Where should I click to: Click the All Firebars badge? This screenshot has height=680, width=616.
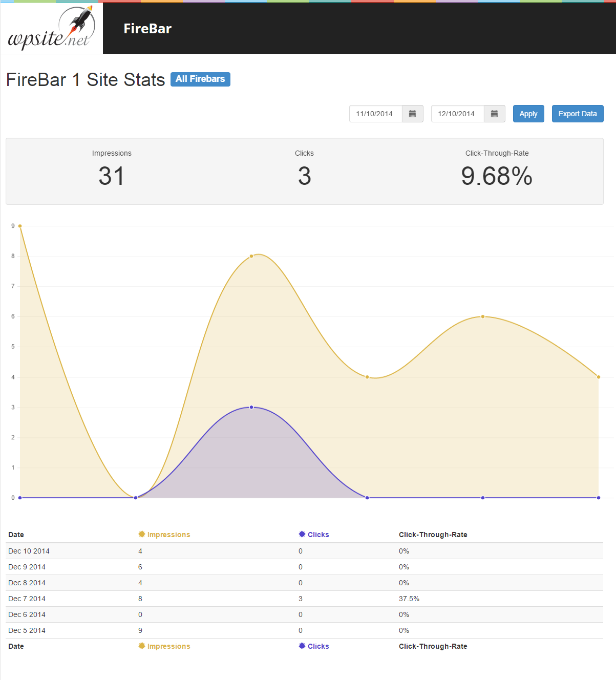pos(200,79)
